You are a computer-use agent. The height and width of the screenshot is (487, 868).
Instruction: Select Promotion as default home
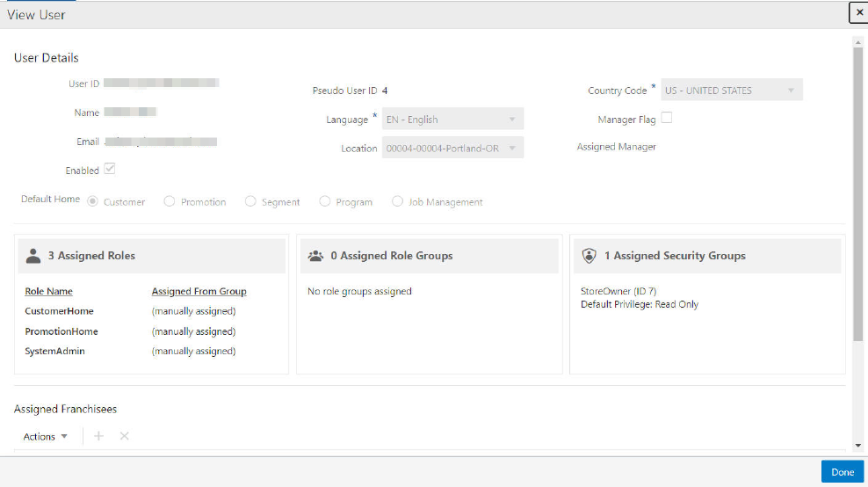tap(170, 201)
